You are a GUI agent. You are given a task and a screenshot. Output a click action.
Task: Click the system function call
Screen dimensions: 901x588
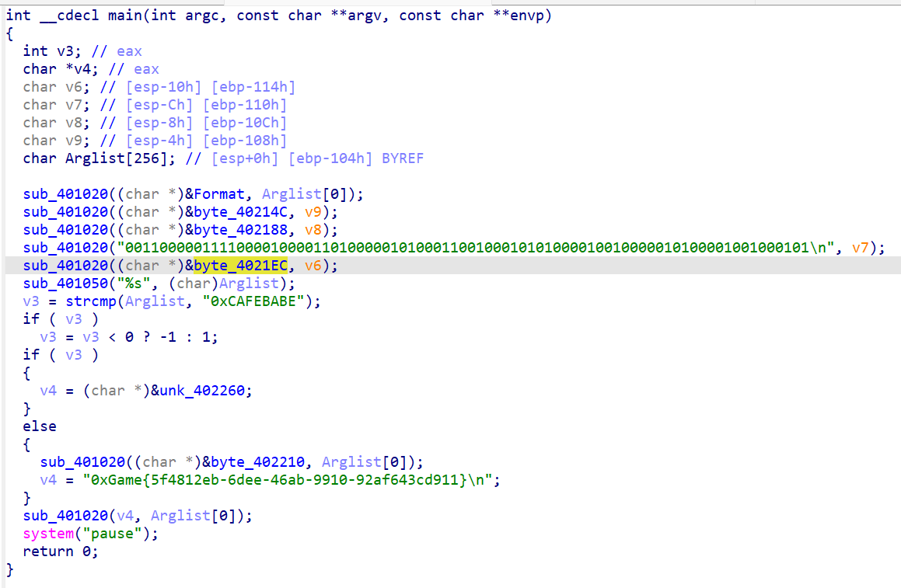coord(48,534)
